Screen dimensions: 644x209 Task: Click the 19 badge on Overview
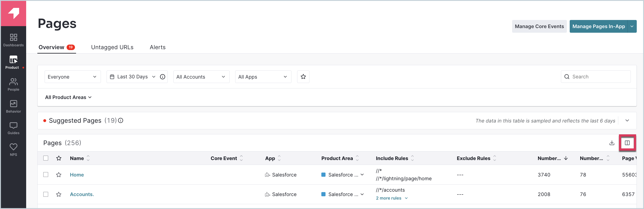(71, 47)
